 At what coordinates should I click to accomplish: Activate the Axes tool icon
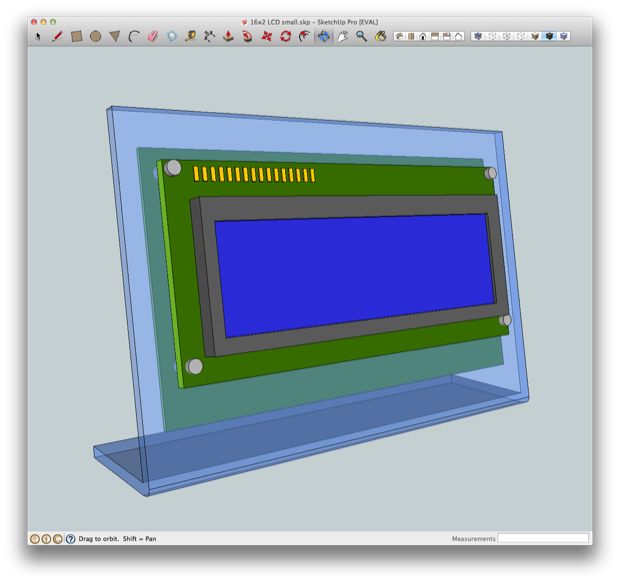point(209,36)
